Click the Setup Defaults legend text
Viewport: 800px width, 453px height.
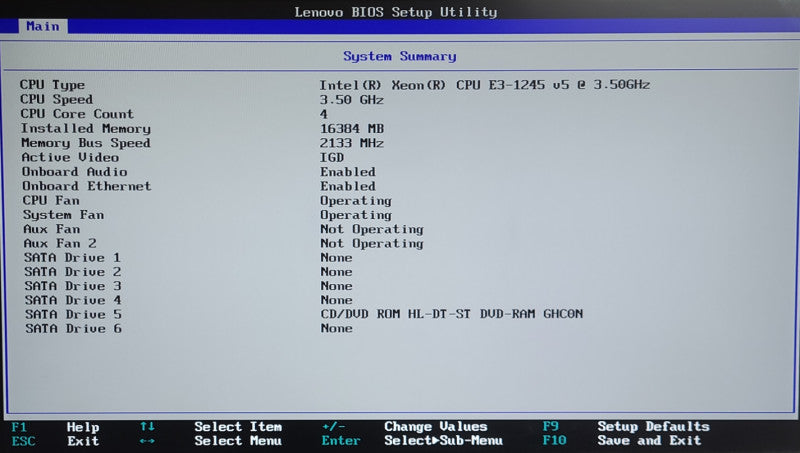point(654,426)
